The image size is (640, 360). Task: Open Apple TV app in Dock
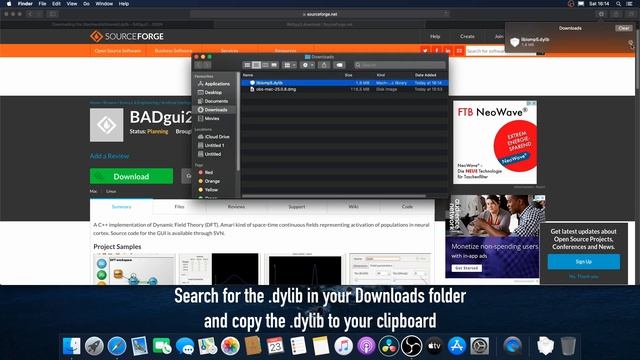click(434, 346)
